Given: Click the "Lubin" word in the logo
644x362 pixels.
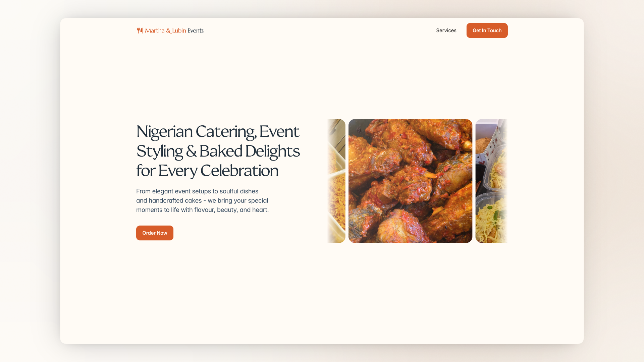Looking at the screenshot, I should coord(179,31).
